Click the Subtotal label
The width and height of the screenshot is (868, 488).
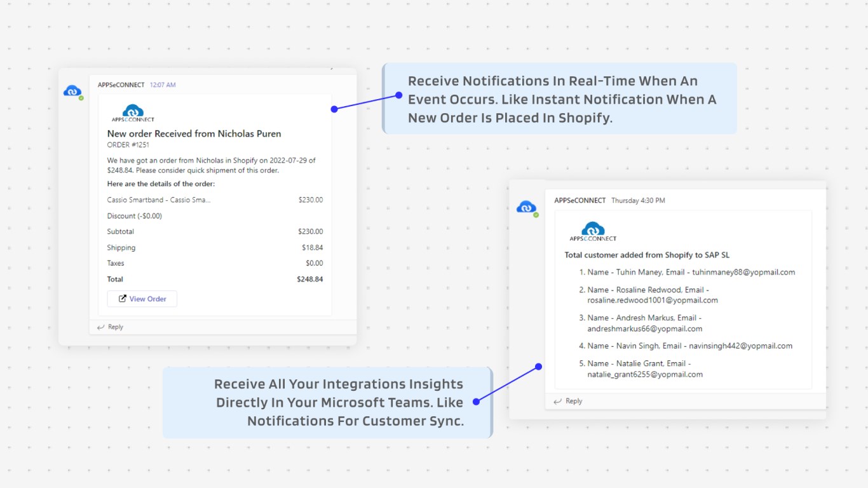tap(120, 231)
